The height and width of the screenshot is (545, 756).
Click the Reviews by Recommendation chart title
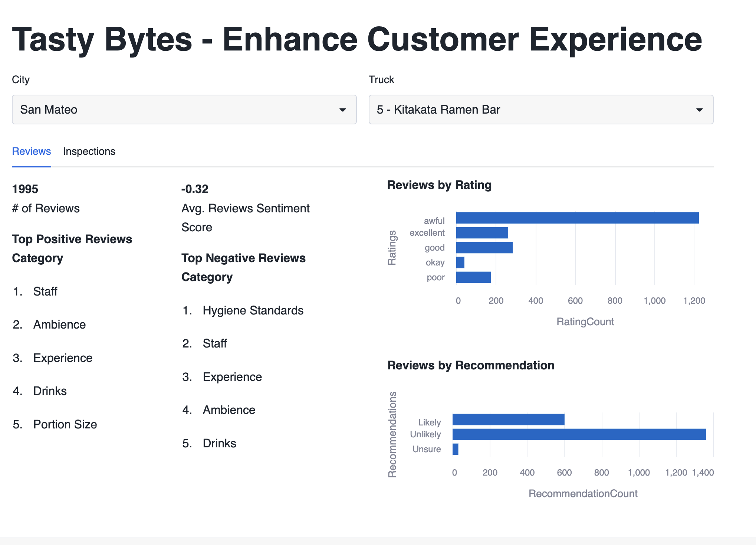click(471, 365)
